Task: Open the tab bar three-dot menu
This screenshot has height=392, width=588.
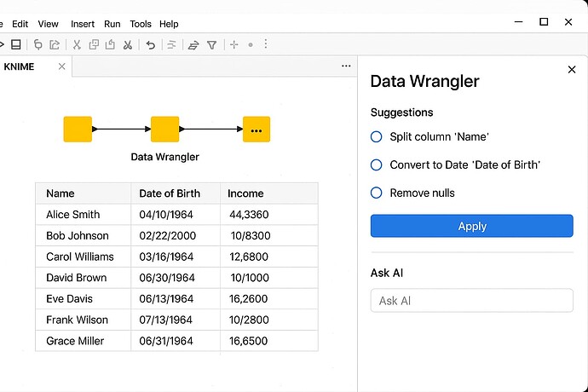Action: tap(346, 66)
